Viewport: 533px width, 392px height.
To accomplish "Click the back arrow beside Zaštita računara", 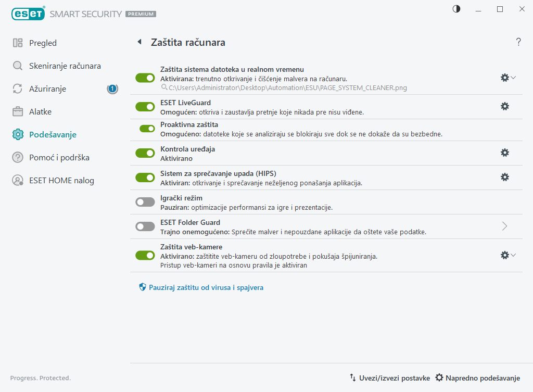I will pos(139,42).
